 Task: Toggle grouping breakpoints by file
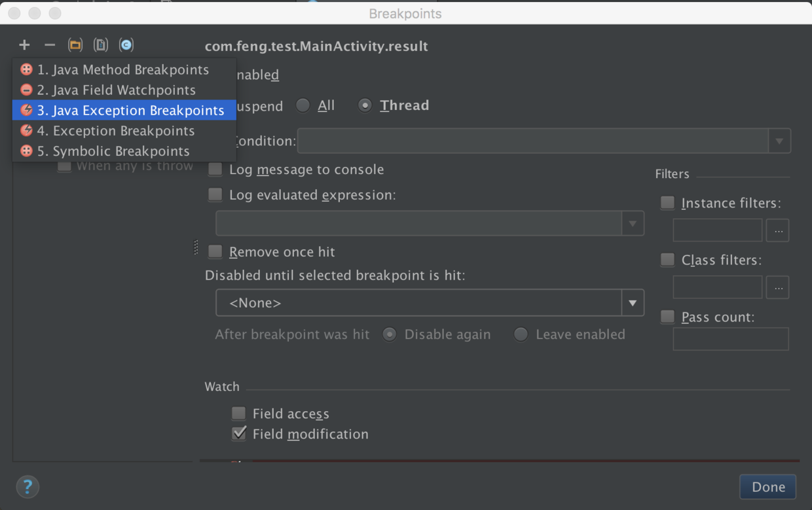coord(100,45)
